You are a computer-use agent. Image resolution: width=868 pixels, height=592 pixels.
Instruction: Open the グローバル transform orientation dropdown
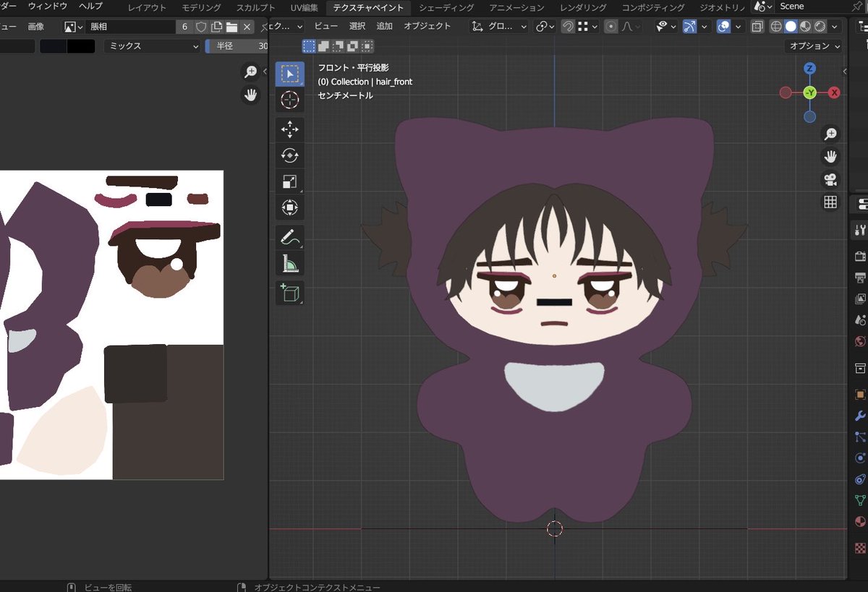[x=500, y=27]
